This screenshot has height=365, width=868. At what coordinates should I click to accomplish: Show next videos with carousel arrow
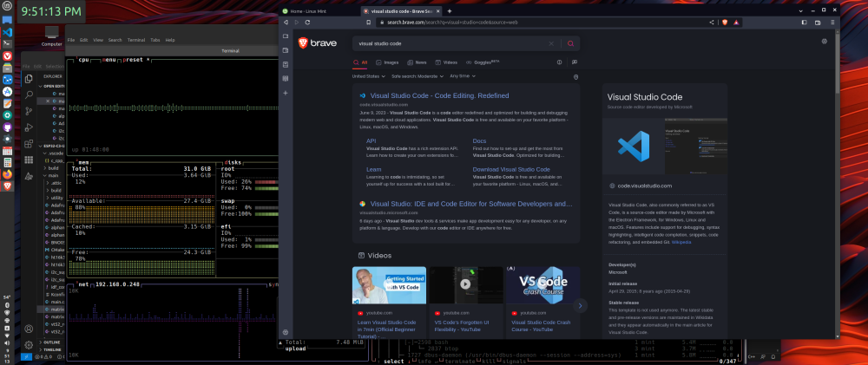[580, 305]
